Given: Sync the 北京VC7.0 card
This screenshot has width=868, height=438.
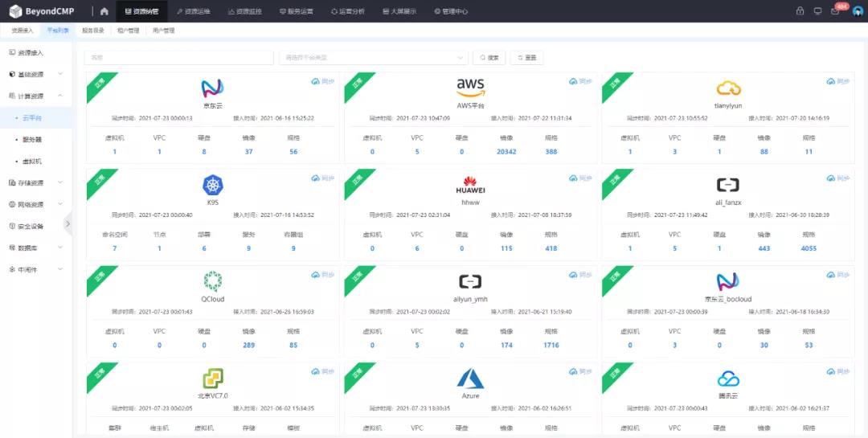Looking at the screenshot, I should [323, 371].
